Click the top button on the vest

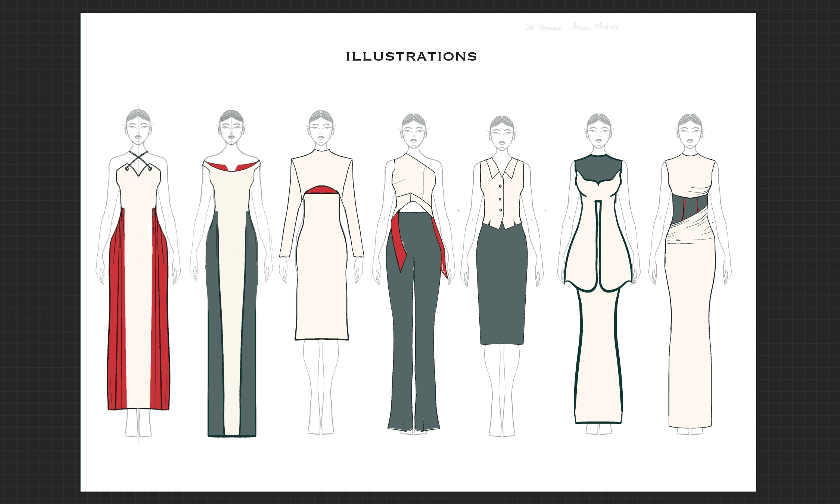coord(500,186)
